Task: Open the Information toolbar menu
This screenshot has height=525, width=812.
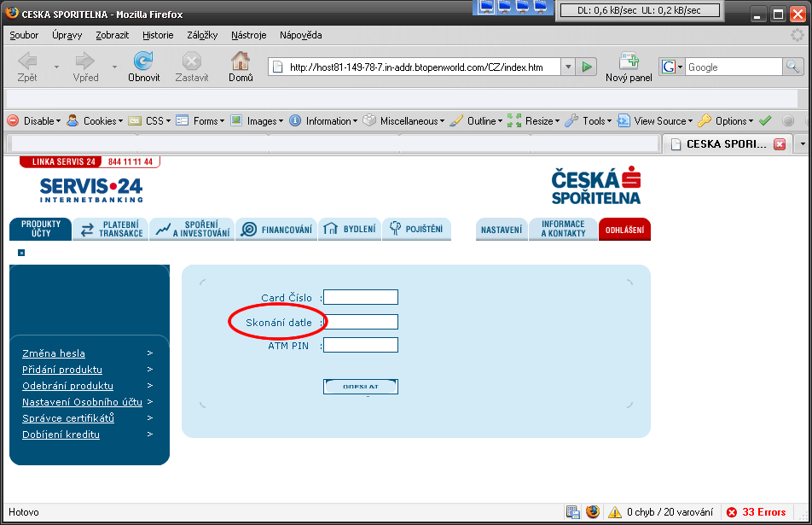Action: (x=323, y=120)
